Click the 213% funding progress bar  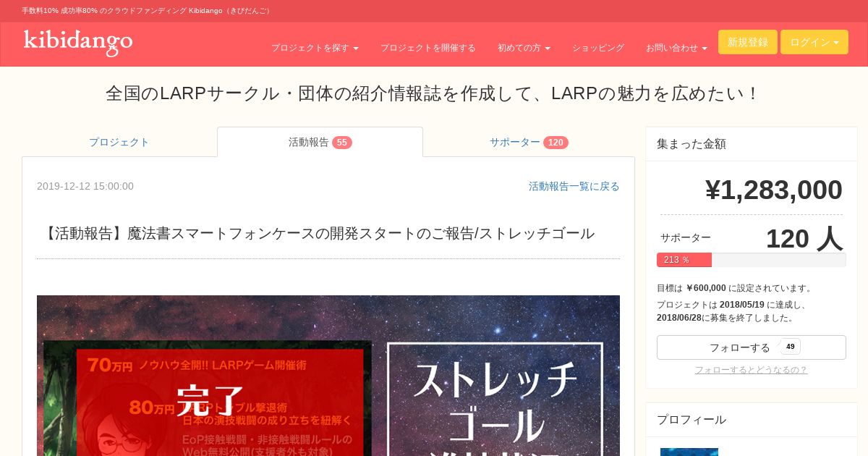(x=751, y=260)
